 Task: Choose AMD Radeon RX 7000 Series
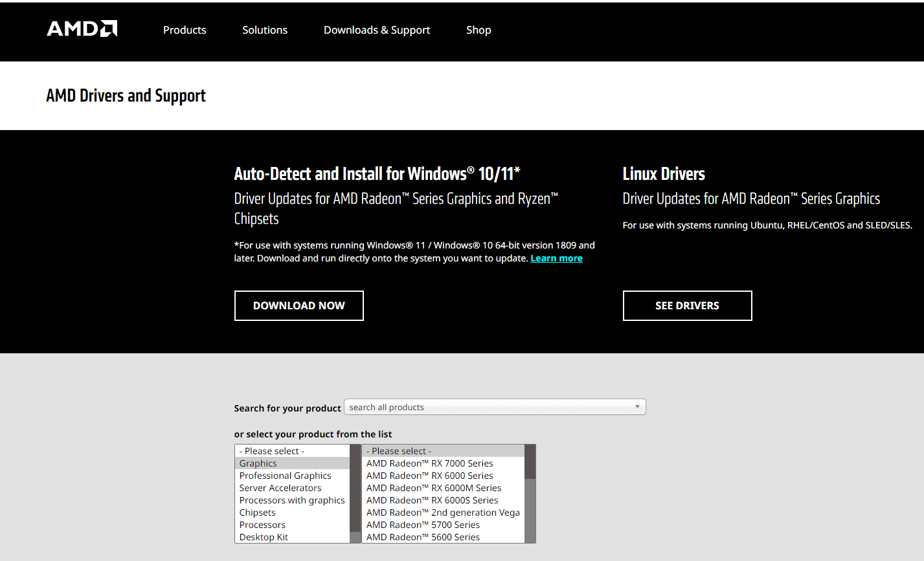tap(443, 463)
